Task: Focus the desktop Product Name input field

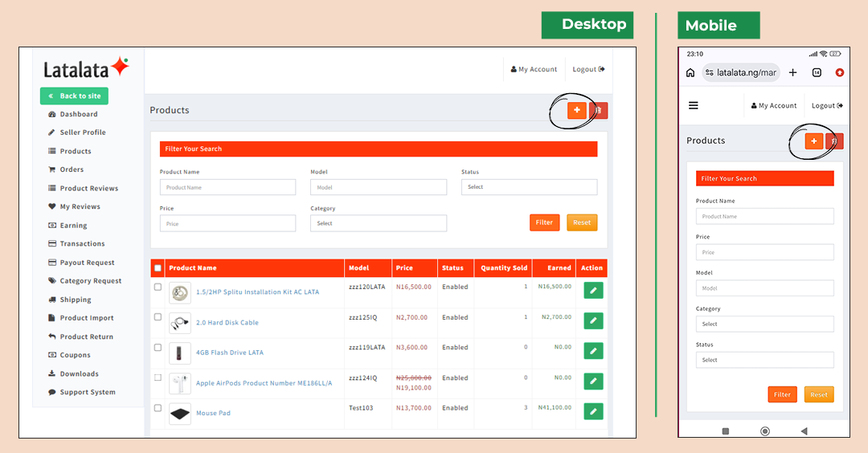Action: (x=227, y=187)
